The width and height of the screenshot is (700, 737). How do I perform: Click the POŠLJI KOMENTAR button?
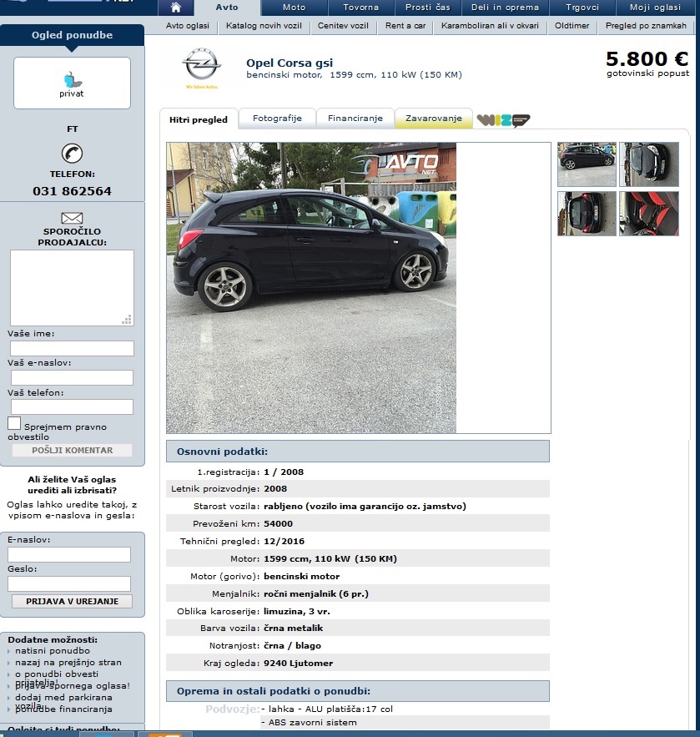(x=72, y=450)
